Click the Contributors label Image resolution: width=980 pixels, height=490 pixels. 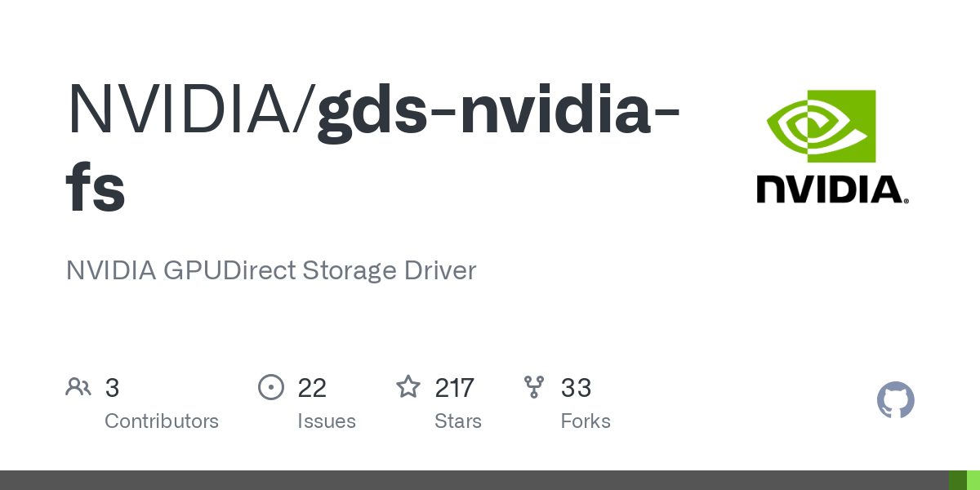(x=162, y=421)
